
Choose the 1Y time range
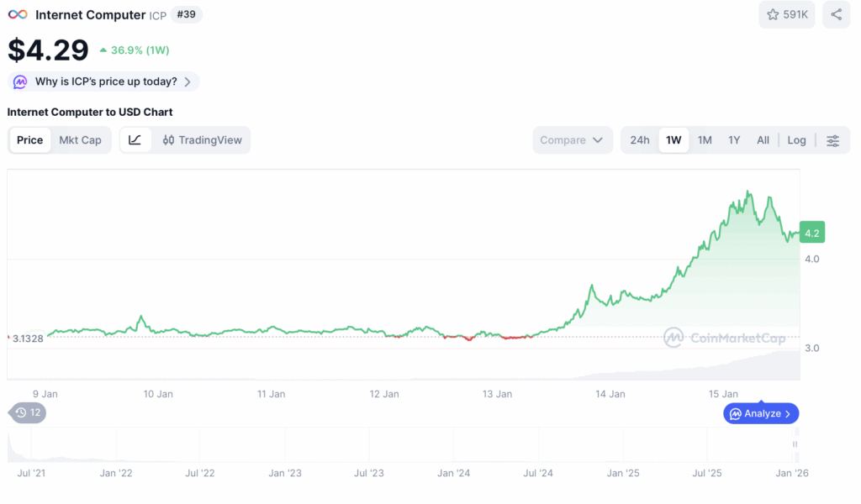(734, 140)
